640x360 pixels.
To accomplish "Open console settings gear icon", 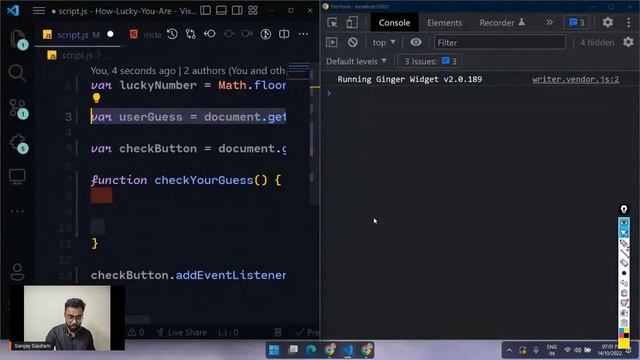I will coord(628,42).
